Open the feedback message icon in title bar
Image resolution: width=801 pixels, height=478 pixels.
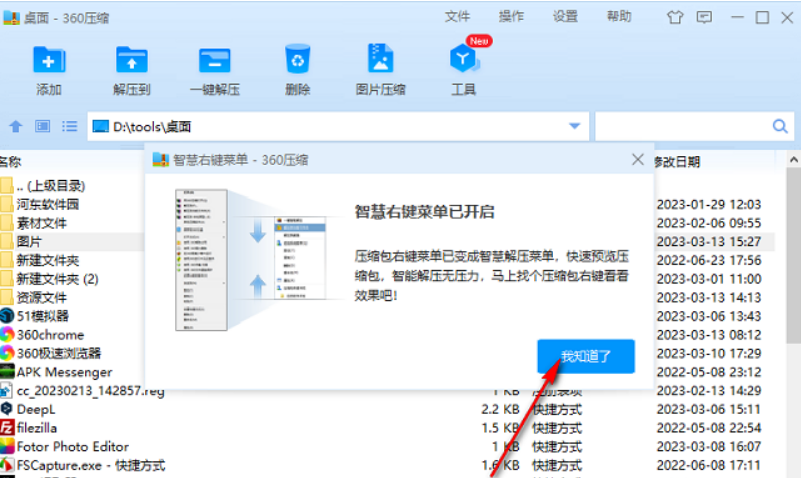pos(704,17)
